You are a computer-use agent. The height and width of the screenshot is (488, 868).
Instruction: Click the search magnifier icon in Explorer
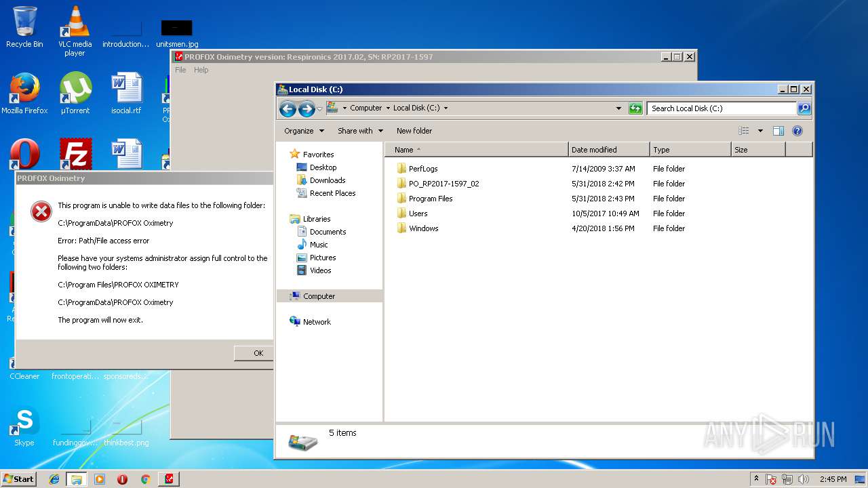coord(804,108)
